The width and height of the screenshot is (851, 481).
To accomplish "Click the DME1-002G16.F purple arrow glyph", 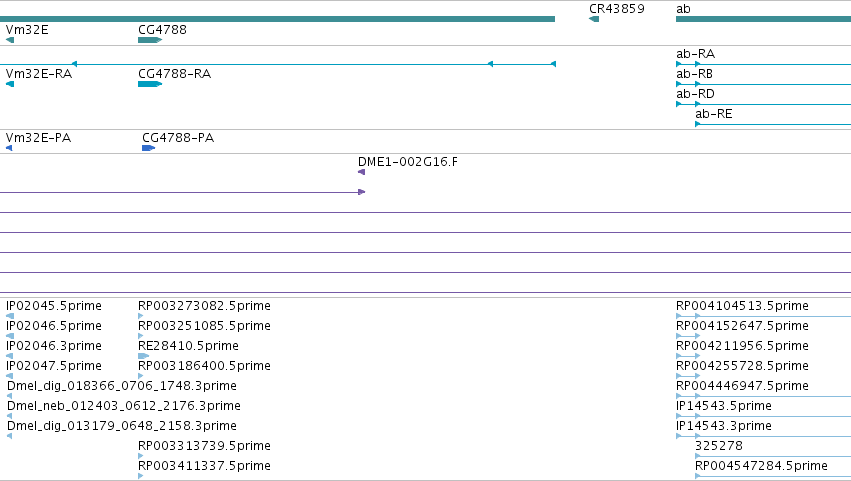I will (x=361, y=172).
